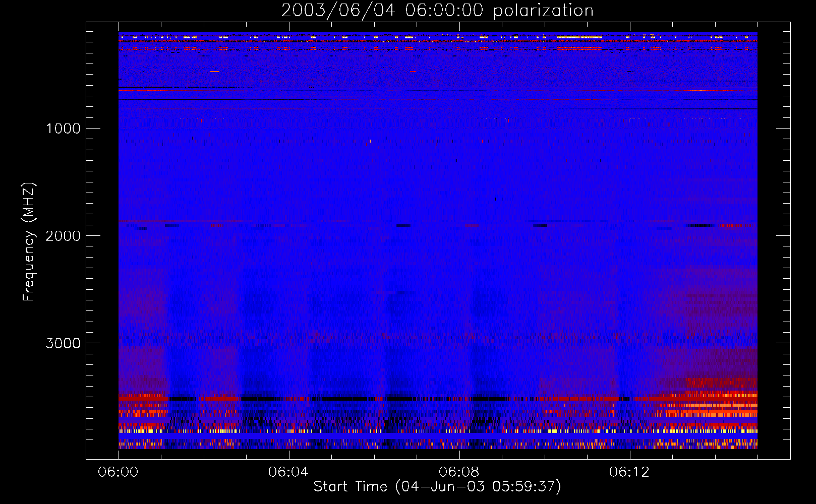Click the "06:12" time tick label
816x504 pixels.
(629, 472)
